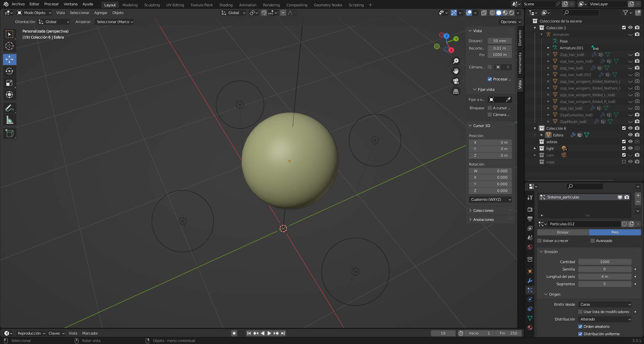Viewport: 644px width, 344px height.
Task: Click the 'Longitud del pelo' slider field
Action: (x=605, y=277)
